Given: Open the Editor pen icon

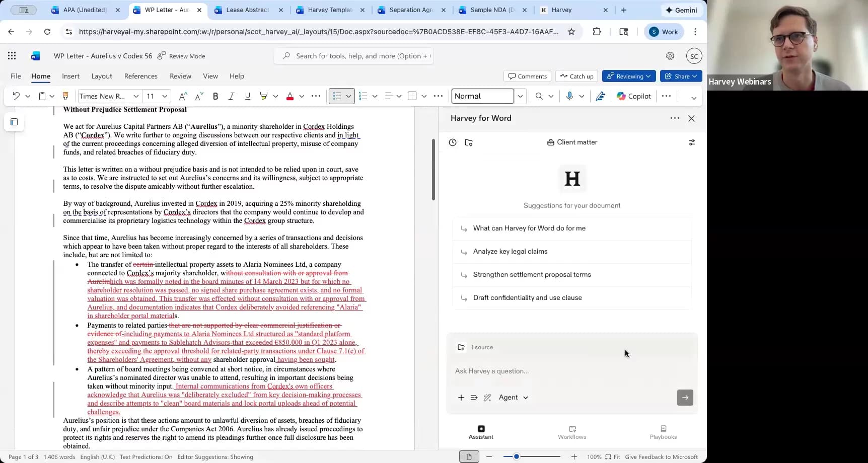Looking at the screenshot, I should 600,96.
